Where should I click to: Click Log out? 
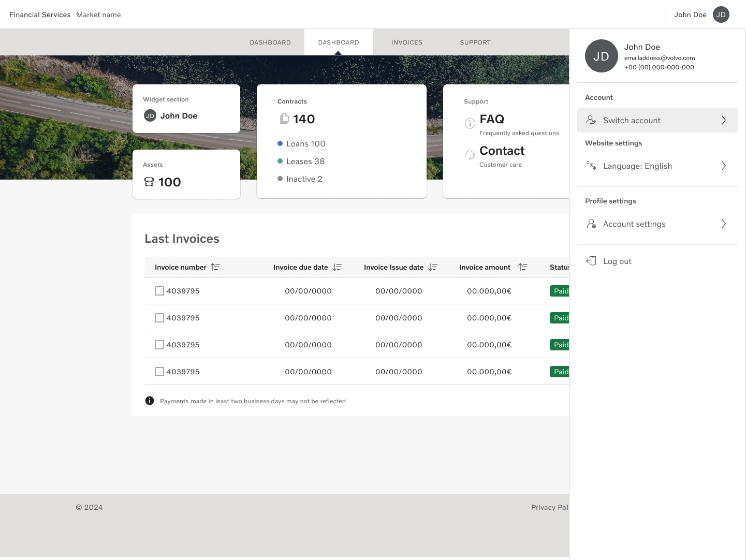click(x=617, y=261)
